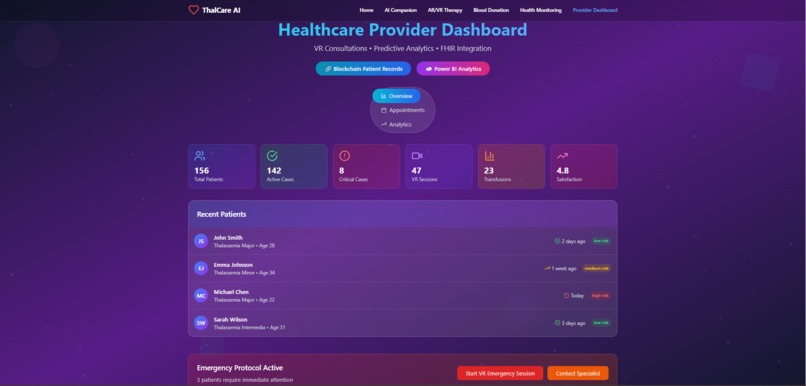Switch to the Overview tab
The image size is (806, 386).
(x=396, y=96)
